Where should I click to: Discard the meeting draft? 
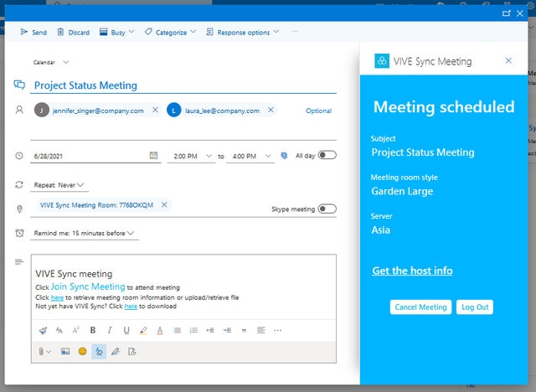(73, 32)
